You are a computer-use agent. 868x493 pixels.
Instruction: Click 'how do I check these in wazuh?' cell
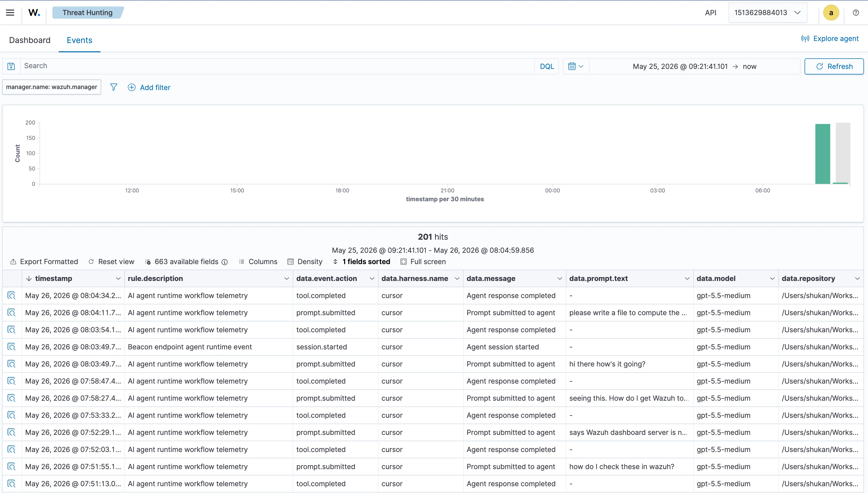point(630,467)
